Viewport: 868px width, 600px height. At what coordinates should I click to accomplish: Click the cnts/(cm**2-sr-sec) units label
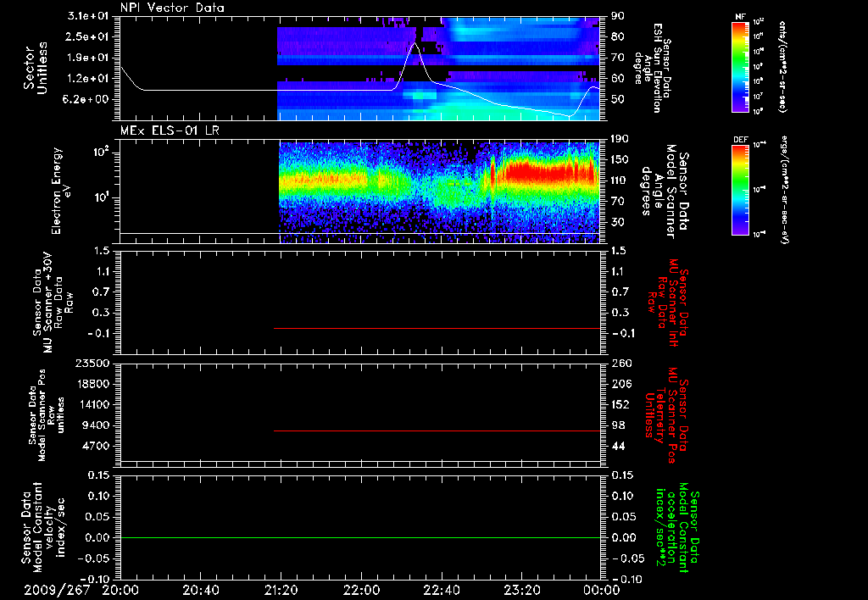[x=782, y=67]
